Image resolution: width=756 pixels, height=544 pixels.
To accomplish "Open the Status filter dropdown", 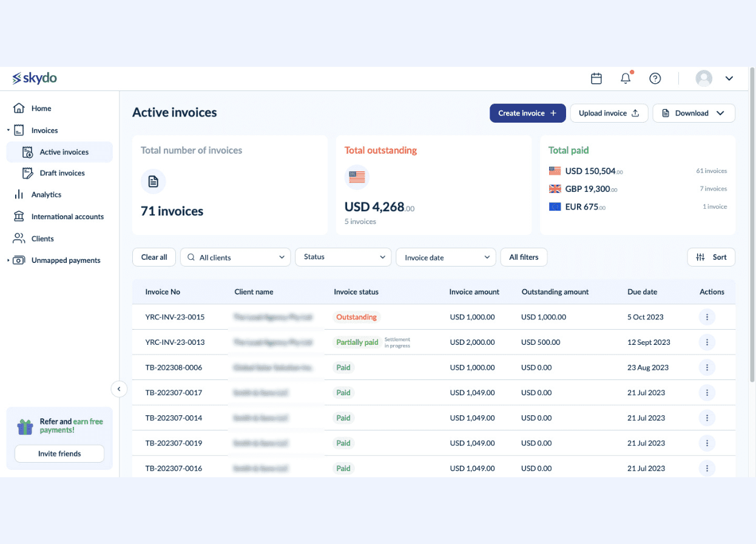I will point(343,257).
